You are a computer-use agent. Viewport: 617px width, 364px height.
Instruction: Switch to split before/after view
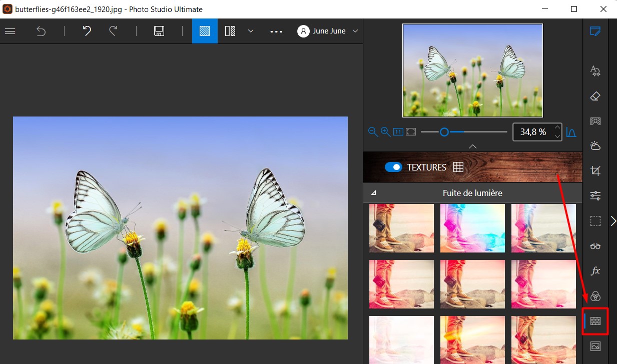pos(230,31)
